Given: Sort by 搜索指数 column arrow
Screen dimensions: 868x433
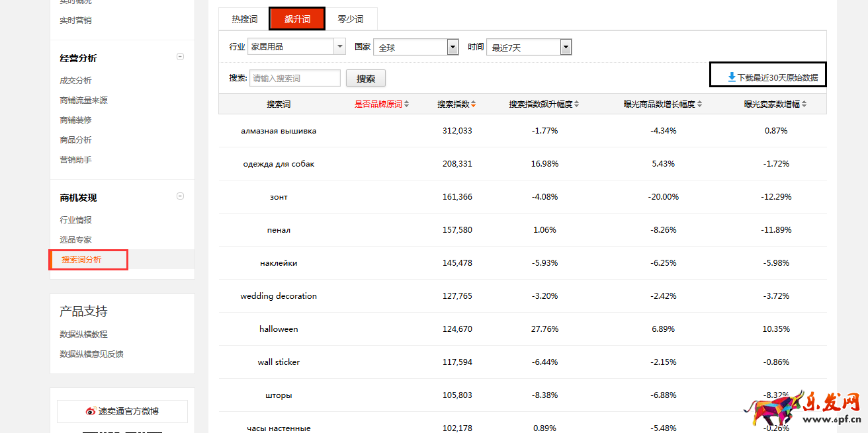Looking at the screenshot, I should pos(473,104).
